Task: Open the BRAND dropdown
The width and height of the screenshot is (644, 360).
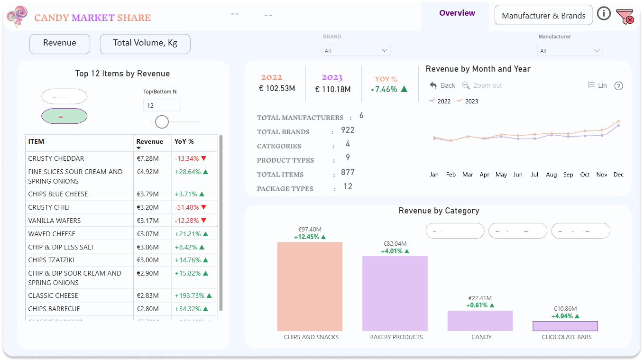Action: [x=356, y=50]
